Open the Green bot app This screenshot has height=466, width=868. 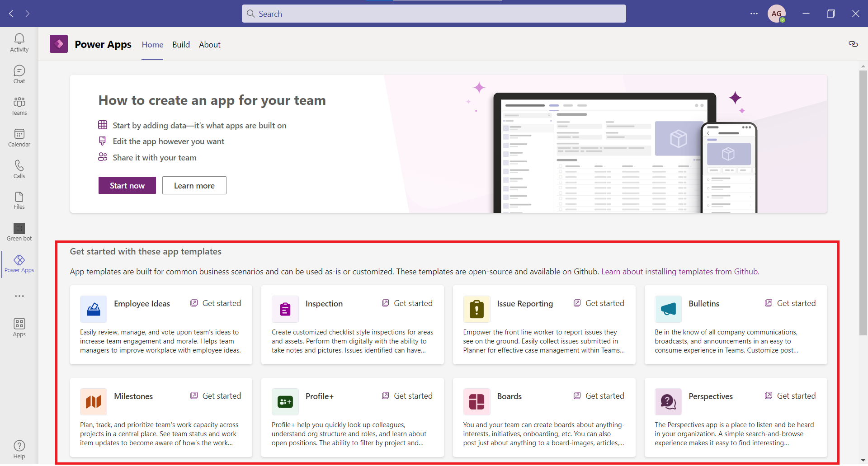19,231
